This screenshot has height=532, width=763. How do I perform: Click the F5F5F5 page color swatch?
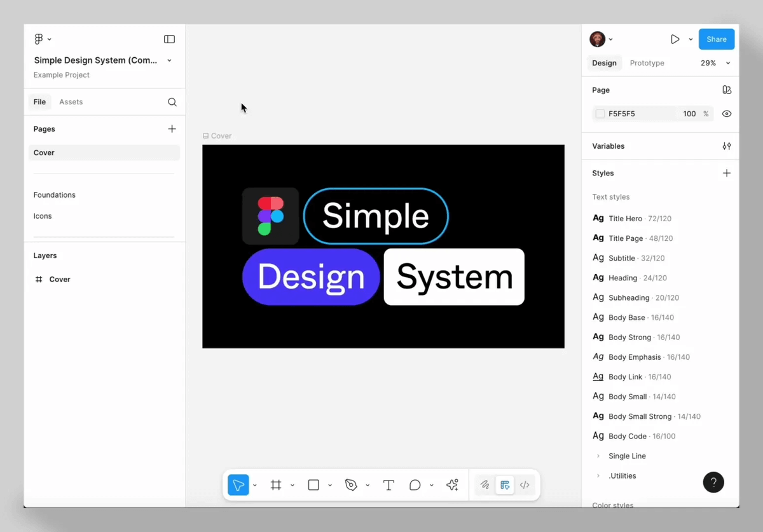tap(600, 114)
